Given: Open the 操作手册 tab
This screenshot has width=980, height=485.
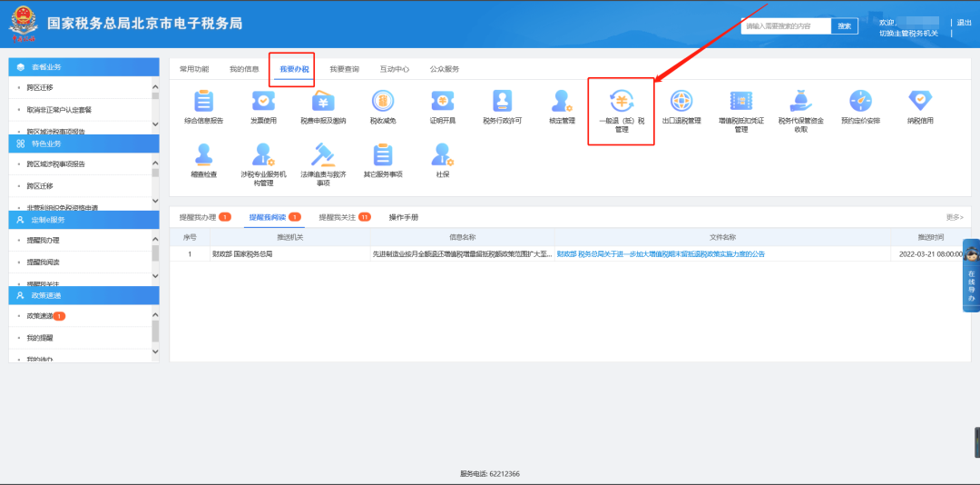Looking at the screenshot, I should (x=403, y=217).
